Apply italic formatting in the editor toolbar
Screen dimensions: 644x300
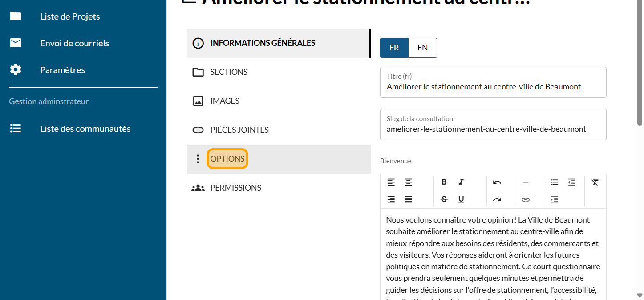(x=461, y=182)
